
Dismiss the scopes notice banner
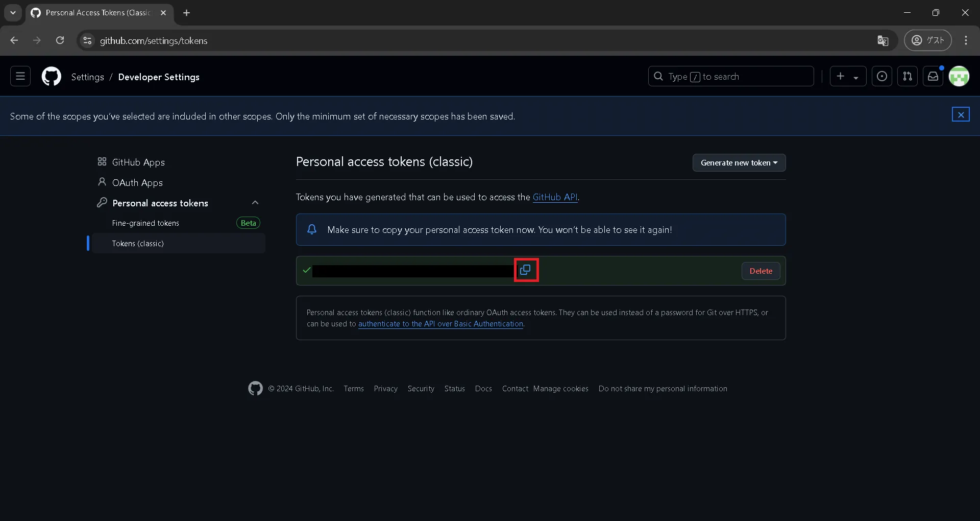(961, 114)
